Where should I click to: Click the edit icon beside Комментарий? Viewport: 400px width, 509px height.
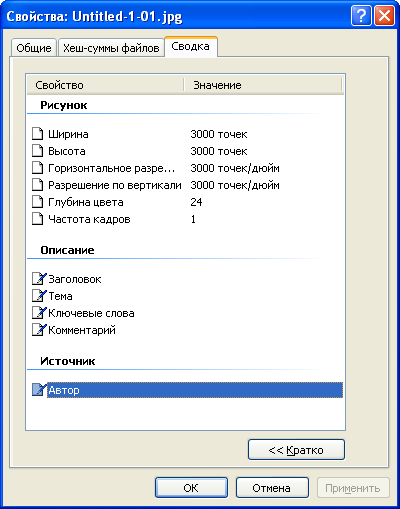point(39,330)
